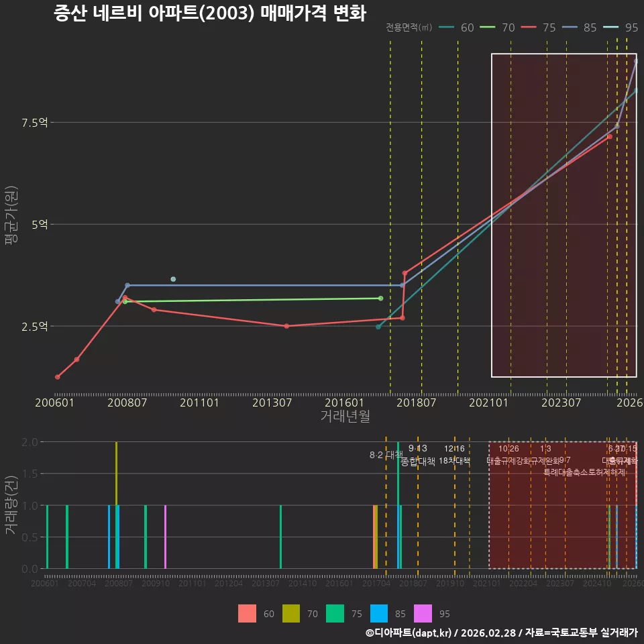Click the green 70 line swatch in the top legend
Viewport: 644px width, 644px height.
[x=488, y=27]
